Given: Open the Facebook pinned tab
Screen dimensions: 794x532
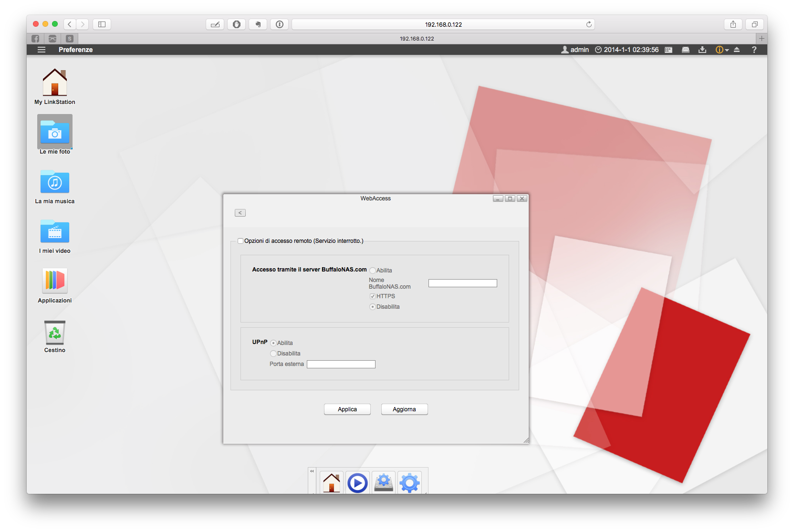Looking at the screenshot, I should pyautogui.click(x=35, y=39).
